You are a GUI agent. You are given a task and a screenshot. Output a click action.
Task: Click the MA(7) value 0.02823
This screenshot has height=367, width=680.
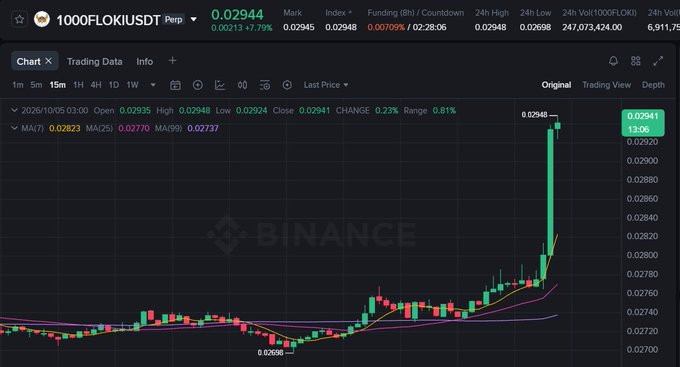click(x=65, y=128)
